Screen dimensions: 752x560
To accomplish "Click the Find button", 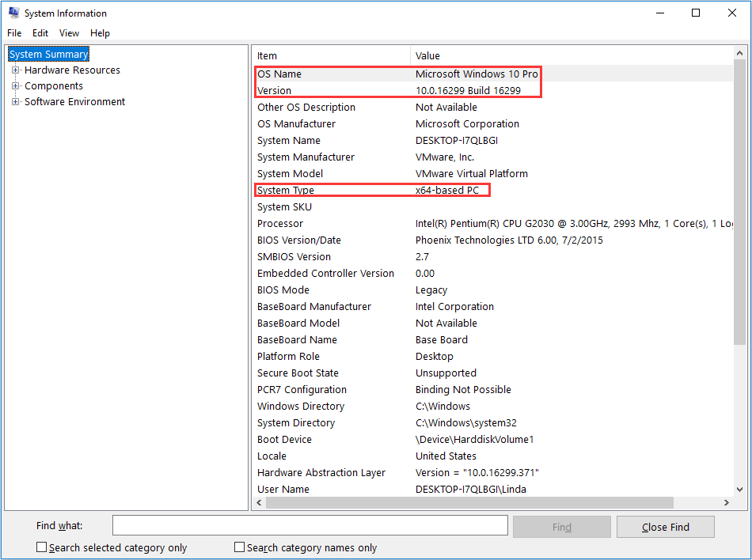I will pyautogui.click(x=561, y=527).
